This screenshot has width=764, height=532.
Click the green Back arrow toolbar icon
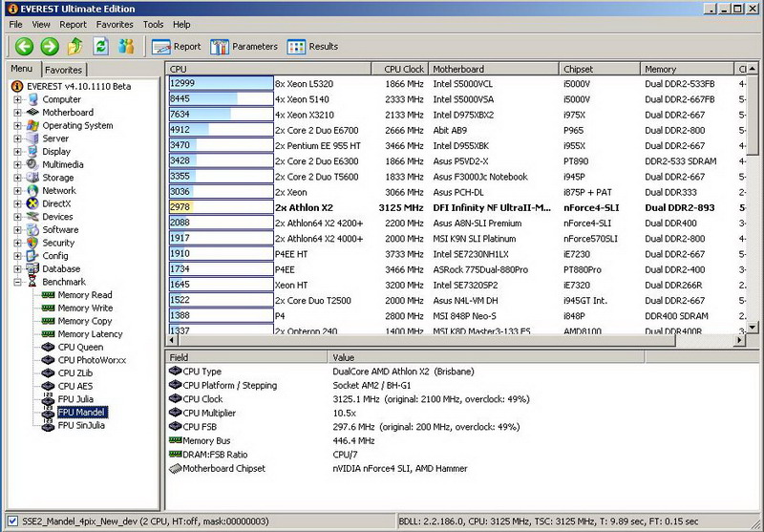click(24, 46)
